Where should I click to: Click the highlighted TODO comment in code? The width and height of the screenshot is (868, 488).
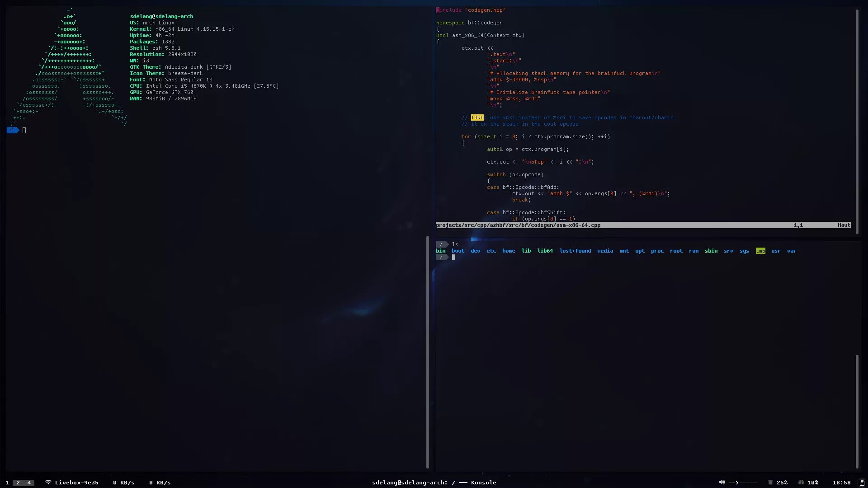(x=477, y=117)
